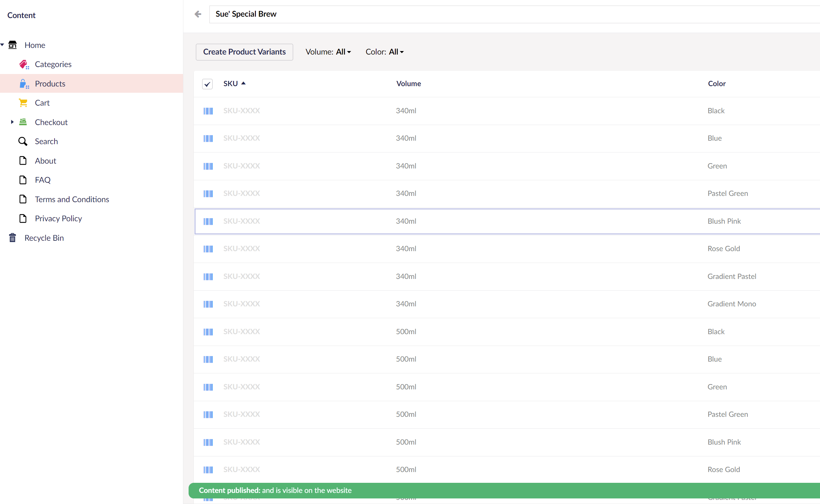The height and width of the screenshot is (504, 820).
Task: Click the Home label in tree
Action: pos(35,45)
